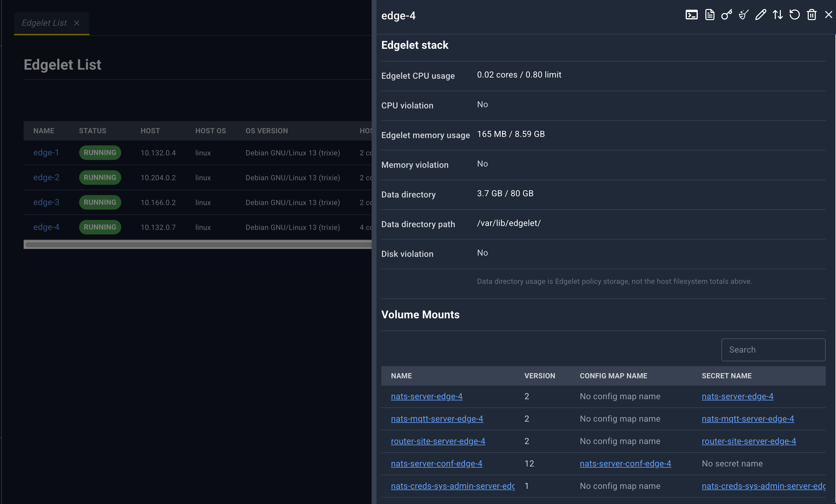Click the VERSION column header in Volume Mounts
The image size is (836, 504).
click(540, 376)
